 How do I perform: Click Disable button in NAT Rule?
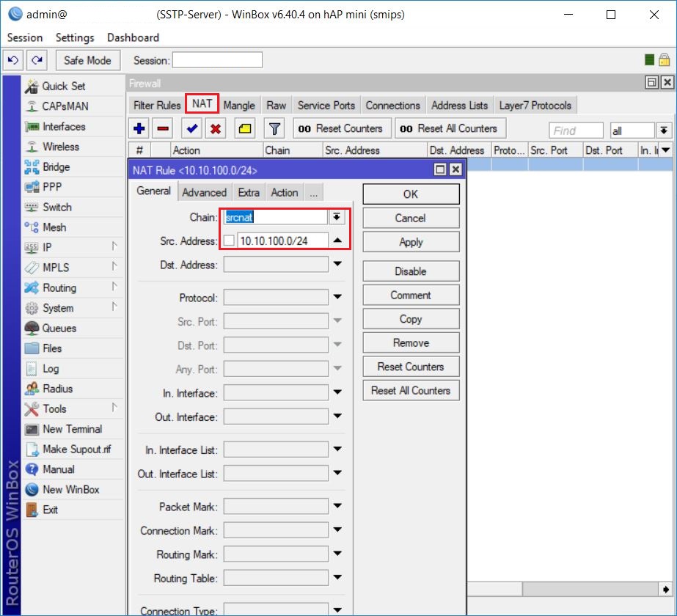tap(411, 271)
